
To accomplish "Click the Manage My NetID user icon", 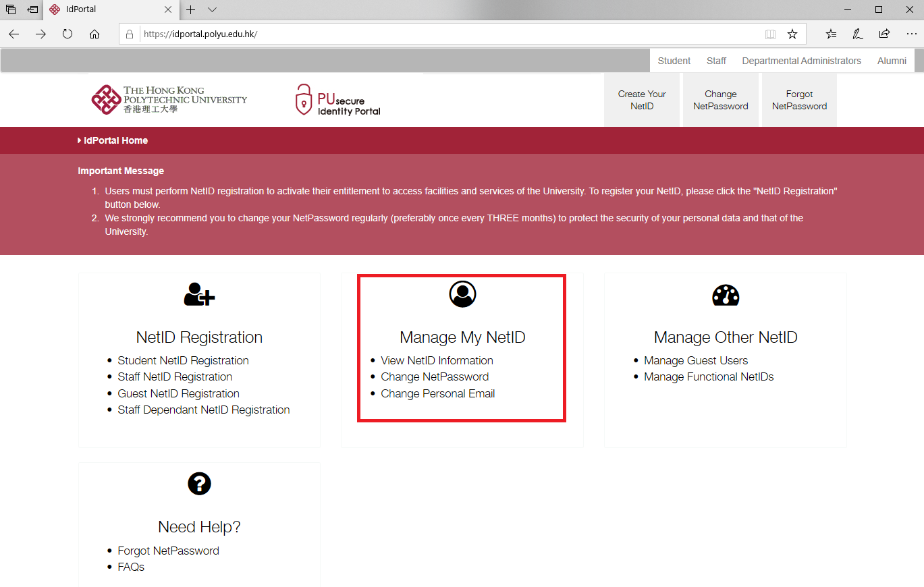I will [x=462, y=294].
